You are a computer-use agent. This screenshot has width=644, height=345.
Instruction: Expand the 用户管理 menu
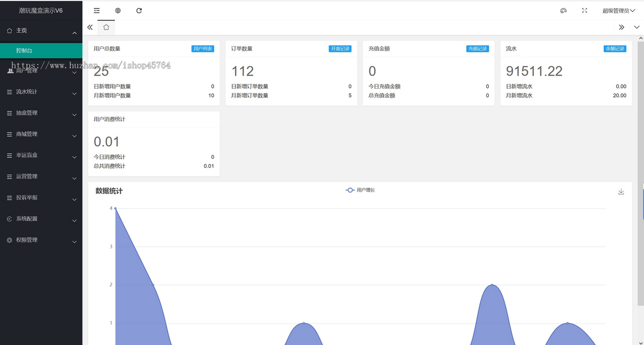(41, 70)
